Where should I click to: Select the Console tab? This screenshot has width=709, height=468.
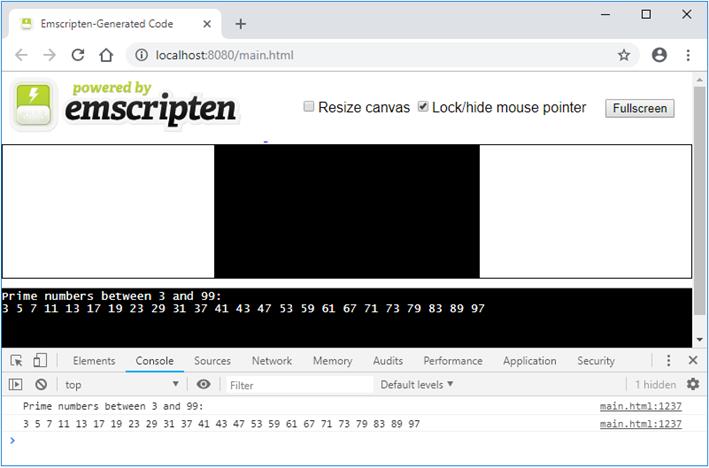click(x=155, y=361)
